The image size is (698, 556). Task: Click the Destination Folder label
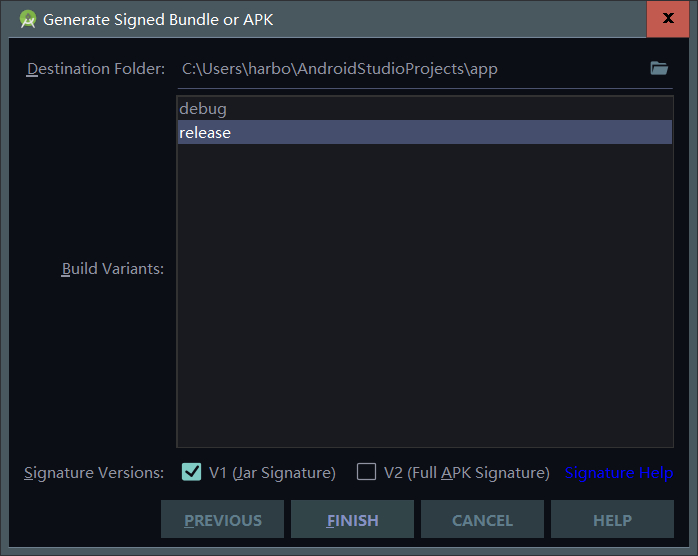(96, 69)
